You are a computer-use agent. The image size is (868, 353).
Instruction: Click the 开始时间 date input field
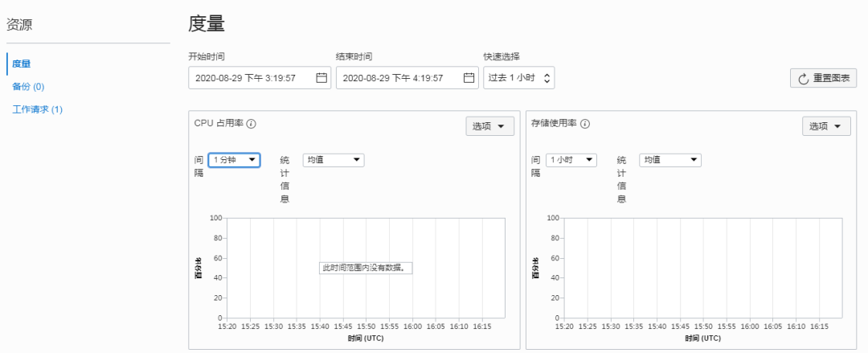point(260,78)
